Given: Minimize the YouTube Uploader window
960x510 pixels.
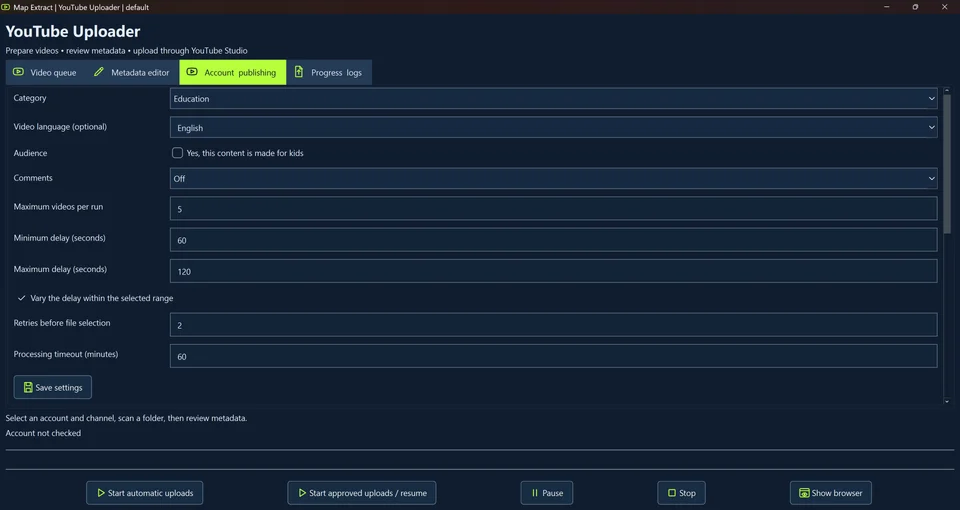Looking at the screenshot, I should coord(887,7).
